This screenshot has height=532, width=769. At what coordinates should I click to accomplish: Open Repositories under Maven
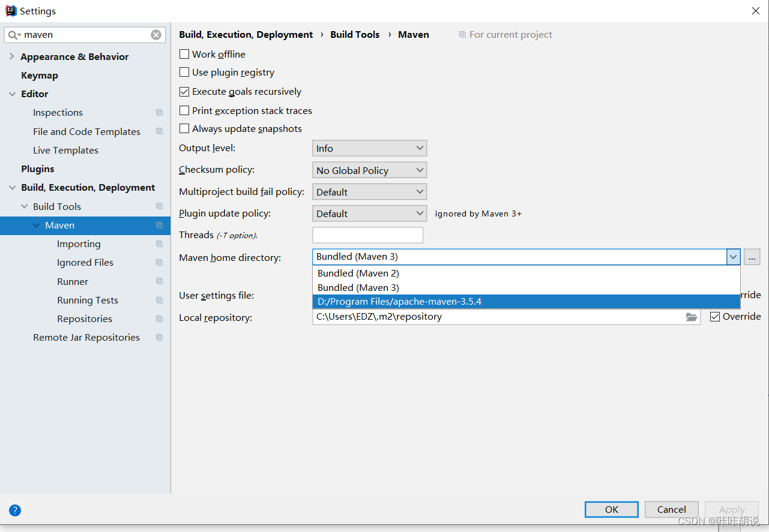[x=85, y=319]
